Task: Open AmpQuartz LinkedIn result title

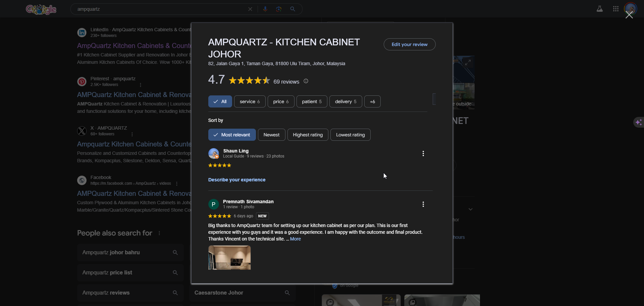Action: 134,46
